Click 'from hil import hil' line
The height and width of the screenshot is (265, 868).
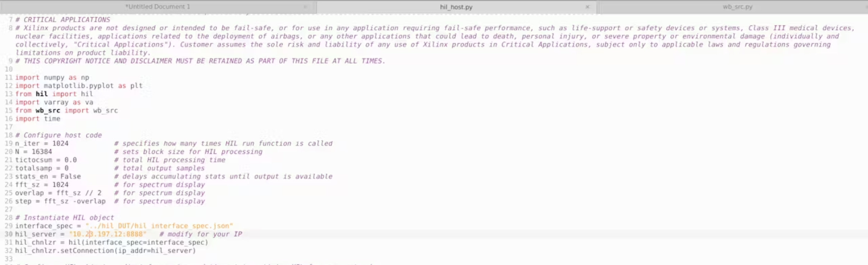pyautogui.click(x=54, y=94)
